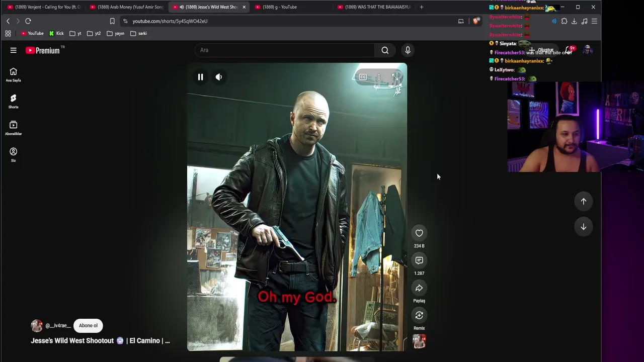Submit search with the magnifier button
The height and width of the screenshot is (362, 644).
(385, 50)
